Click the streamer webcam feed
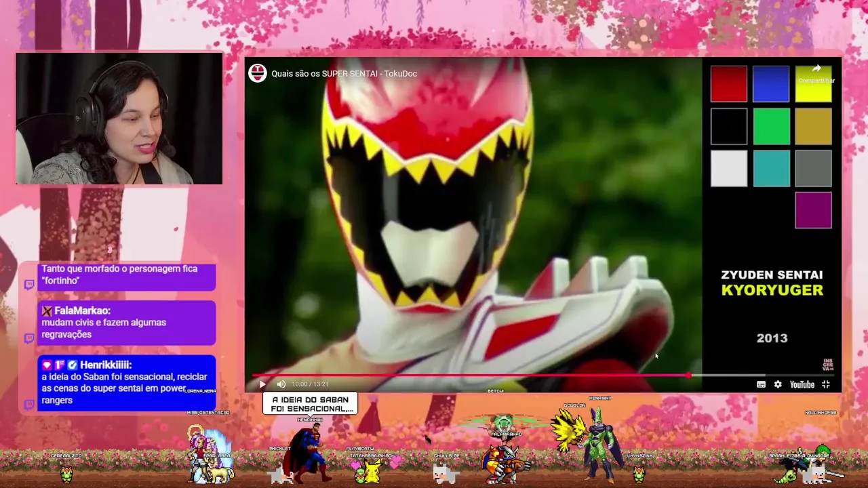Screen dimensions: 868x488 119,119
